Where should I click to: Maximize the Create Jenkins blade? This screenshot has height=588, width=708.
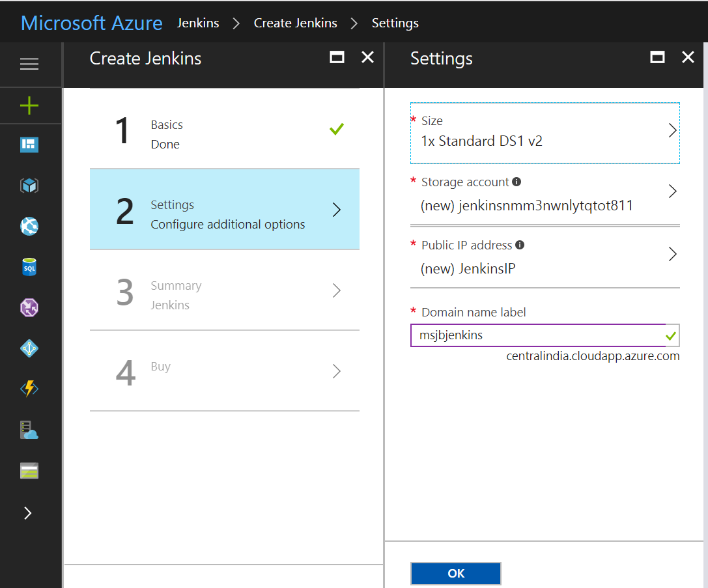tap(337, 57)
